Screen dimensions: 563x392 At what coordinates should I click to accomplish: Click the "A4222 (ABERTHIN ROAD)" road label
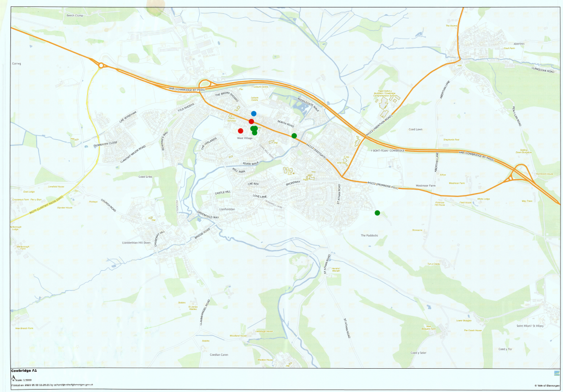(x=379, y=126)
